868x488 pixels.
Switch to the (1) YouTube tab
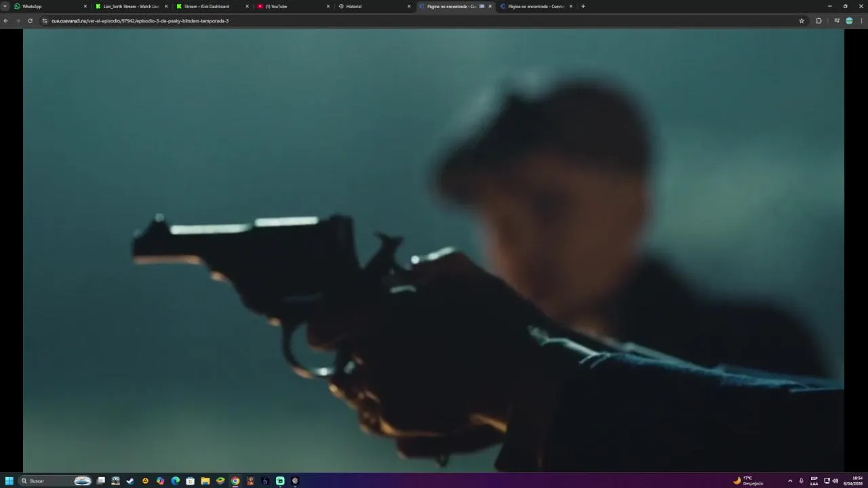[x=293, y=6]
